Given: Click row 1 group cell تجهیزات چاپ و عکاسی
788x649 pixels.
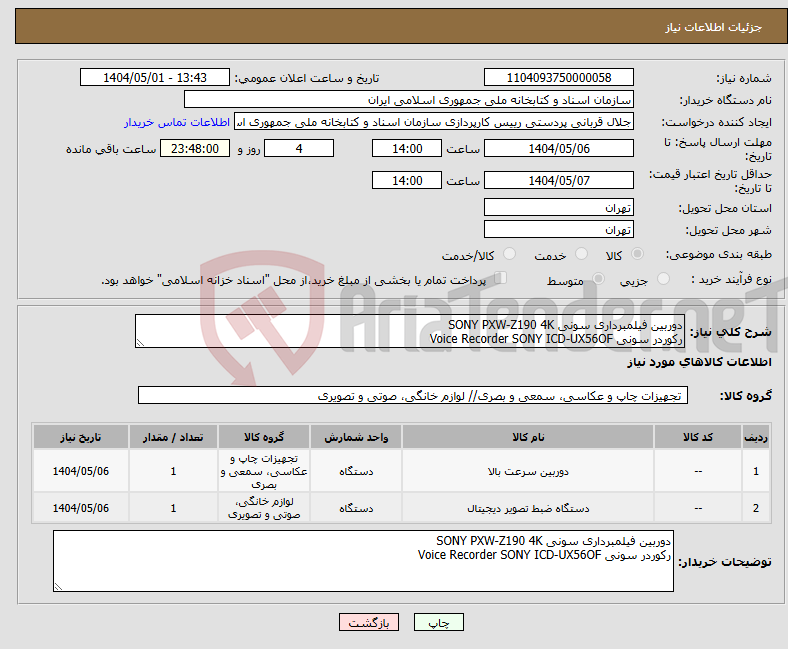Looking at the screenshot, I should click(x=264, y=471).
